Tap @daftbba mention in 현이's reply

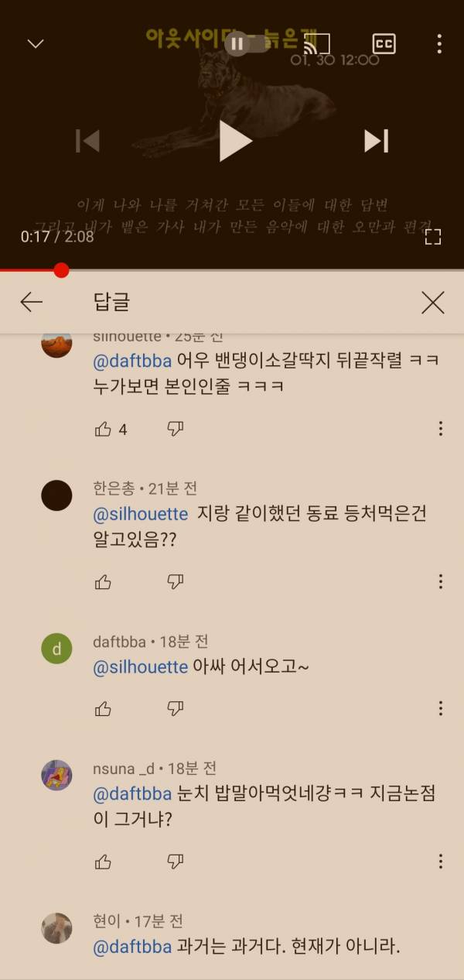pos(131,947)
